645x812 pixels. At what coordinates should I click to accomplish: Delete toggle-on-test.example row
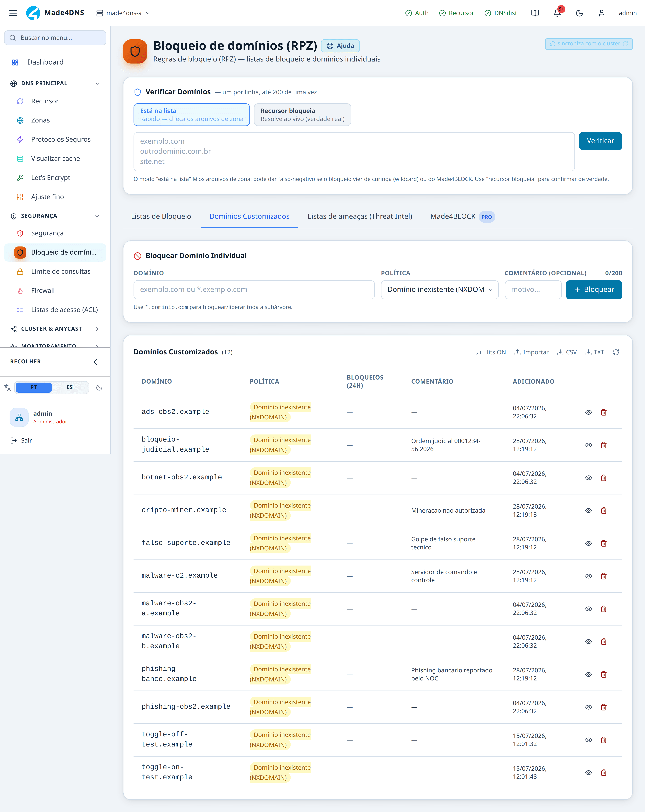pyautogui.click(x=604, y=773)
